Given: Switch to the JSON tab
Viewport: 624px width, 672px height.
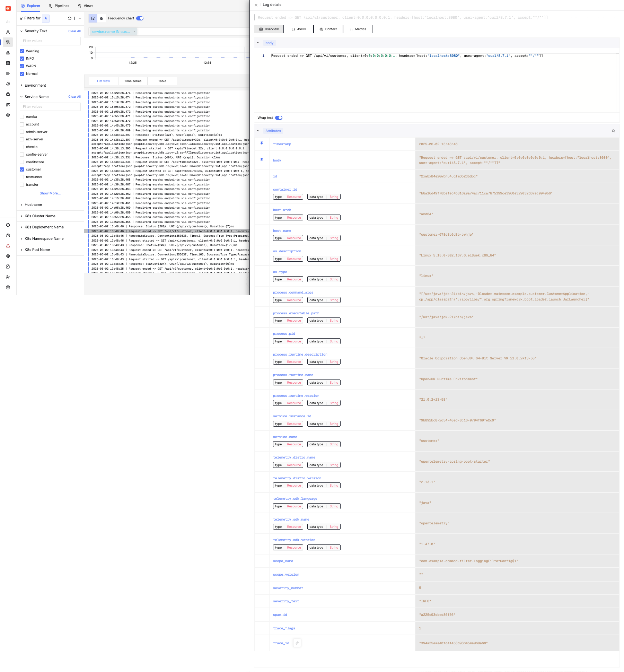Looking at the screenshot, I should [298, 29].
